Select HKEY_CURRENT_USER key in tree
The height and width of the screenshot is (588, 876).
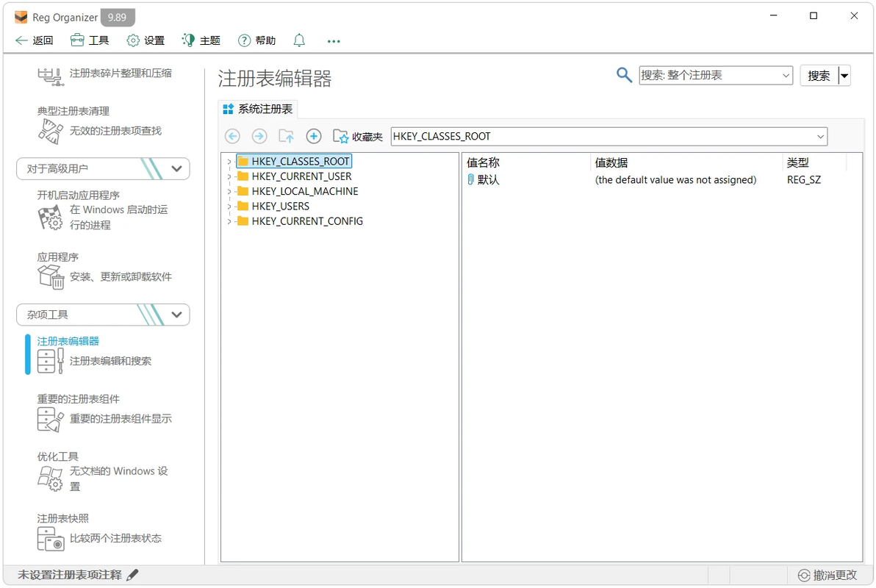[x=301, y=176]
